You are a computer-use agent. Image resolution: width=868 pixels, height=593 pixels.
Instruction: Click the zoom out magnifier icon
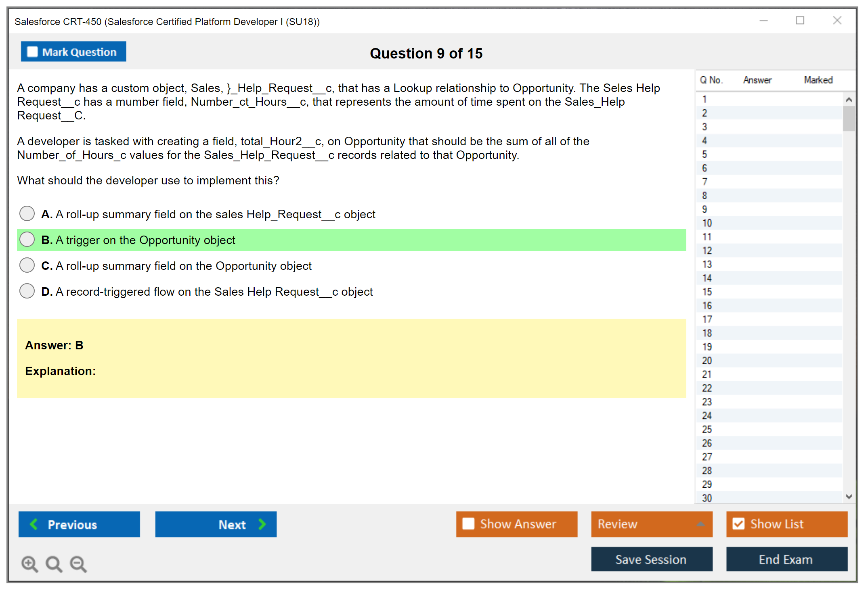78,564
